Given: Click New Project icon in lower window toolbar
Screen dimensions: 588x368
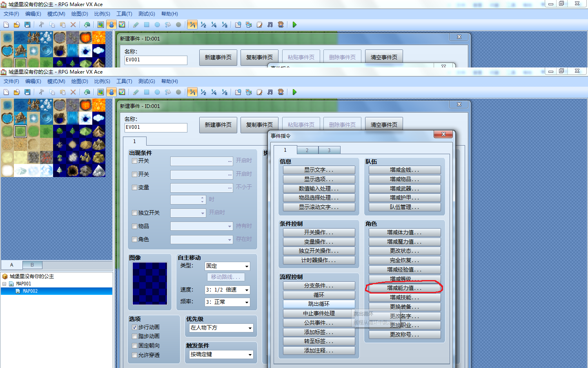Looking at the screenshot, I should 6,92.
